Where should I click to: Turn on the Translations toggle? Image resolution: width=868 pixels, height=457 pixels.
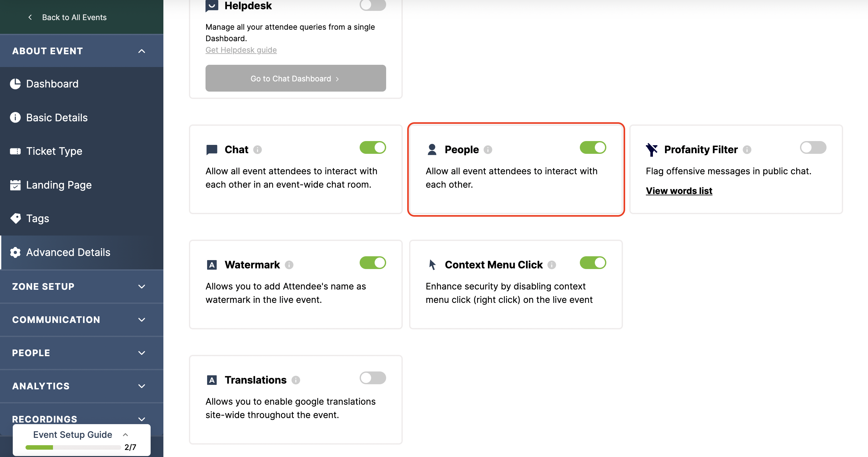point(372,378)
